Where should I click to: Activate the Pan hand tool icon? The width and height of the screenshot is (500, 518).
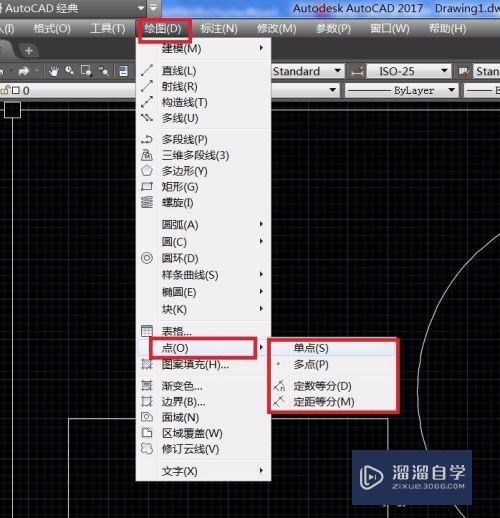point(54,71)
